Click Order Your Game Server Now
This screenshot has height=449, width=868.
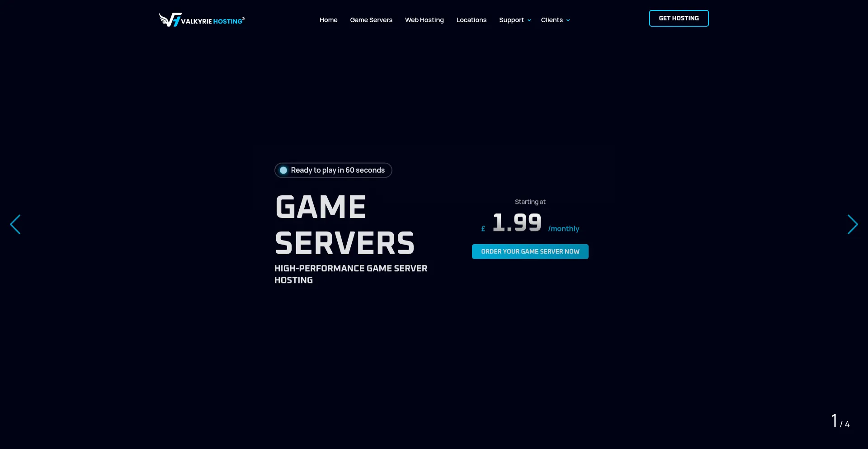tap(530, 251)
